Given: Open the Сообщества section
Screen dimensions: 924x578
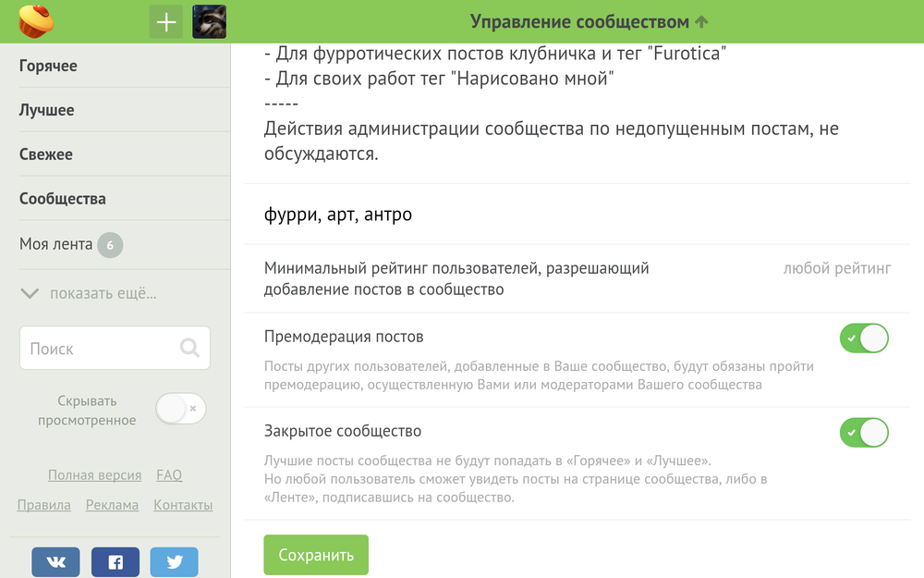Looking at the screenshot, I should [62, 199].
